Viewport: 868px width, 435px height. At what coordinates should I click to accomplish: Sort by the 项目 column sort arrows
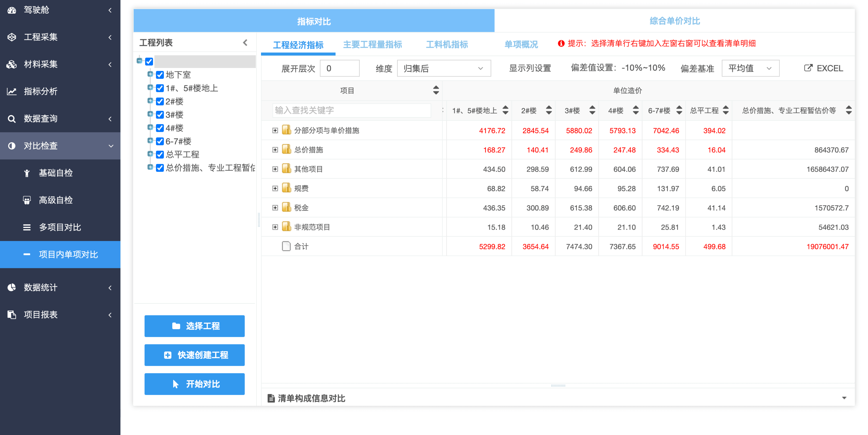pos(436,90)
